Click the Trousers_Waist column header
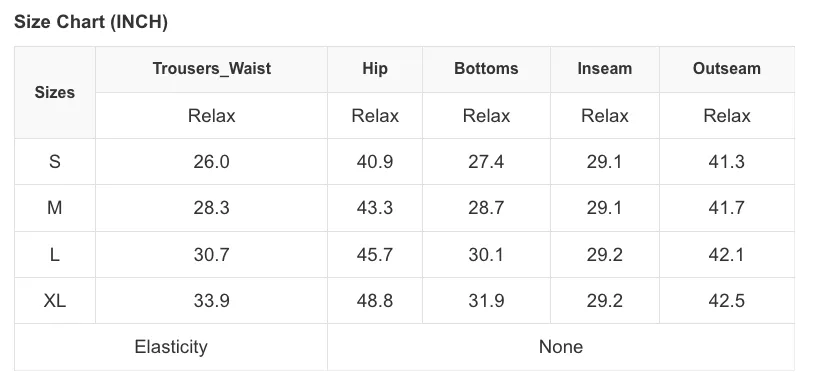 tap(211, 69)
